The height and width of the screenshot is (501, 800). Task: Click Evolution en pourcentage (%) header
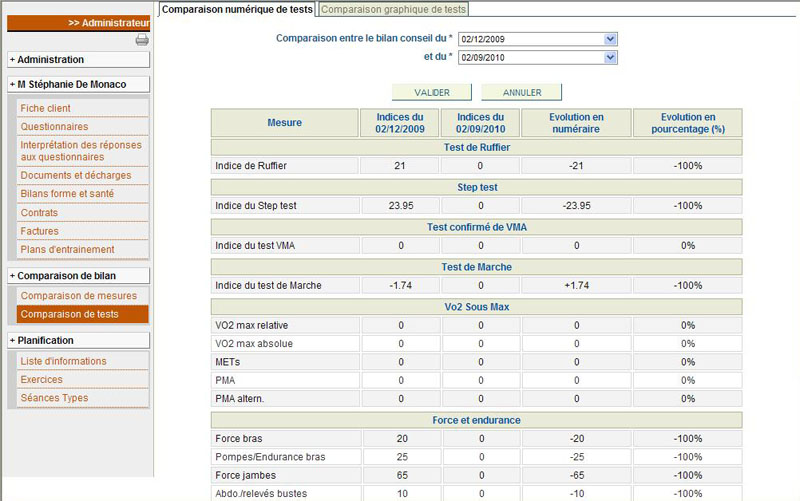coord(688,122)
